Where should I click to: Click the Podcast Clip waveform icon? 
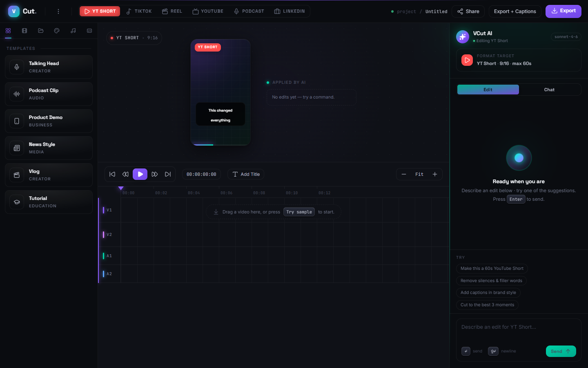tap(17, 94)
